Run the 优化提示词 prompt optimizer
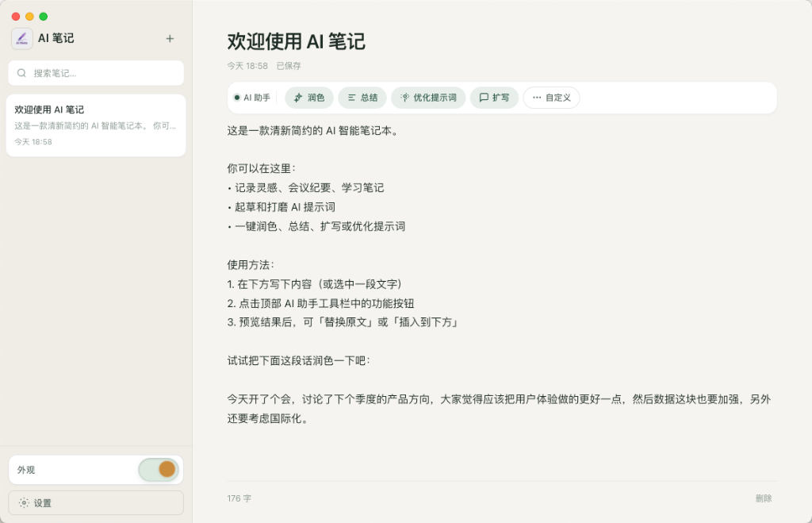The height and width of the screenshot is (523, 812). (428, 98)
